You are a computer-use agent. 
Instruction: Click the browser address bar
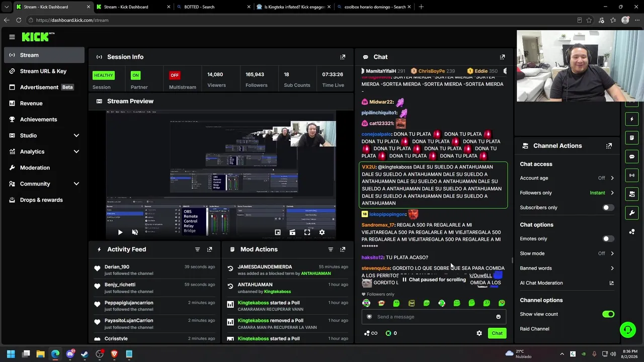tap(302, 20)
